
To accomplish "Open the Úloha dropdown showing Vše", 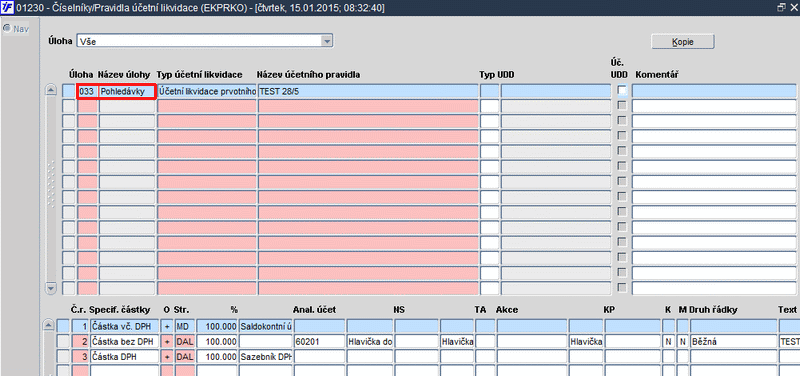I will [327, 41].
